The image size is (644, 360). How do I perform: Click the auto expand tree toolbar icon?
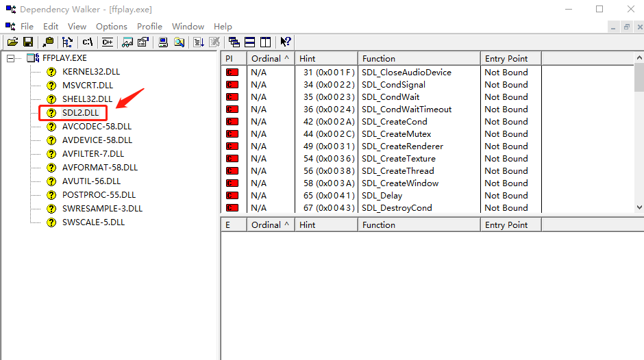[67, 42]
